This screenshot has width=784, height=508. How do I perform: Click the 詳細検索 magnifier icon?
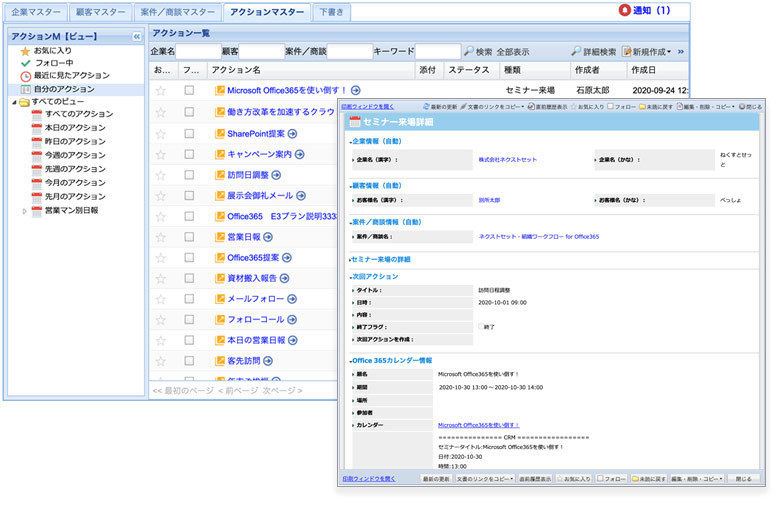pos(576,51)
